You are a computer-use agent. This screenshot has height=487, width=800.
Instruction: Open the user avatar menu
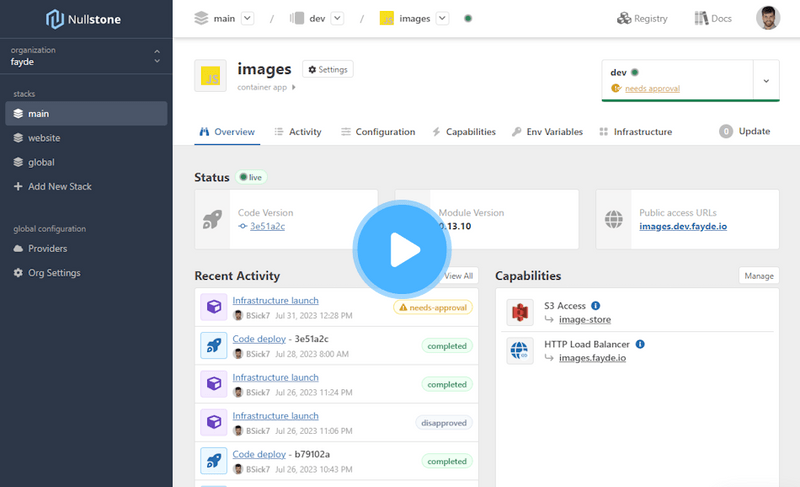tap(768, 18)
